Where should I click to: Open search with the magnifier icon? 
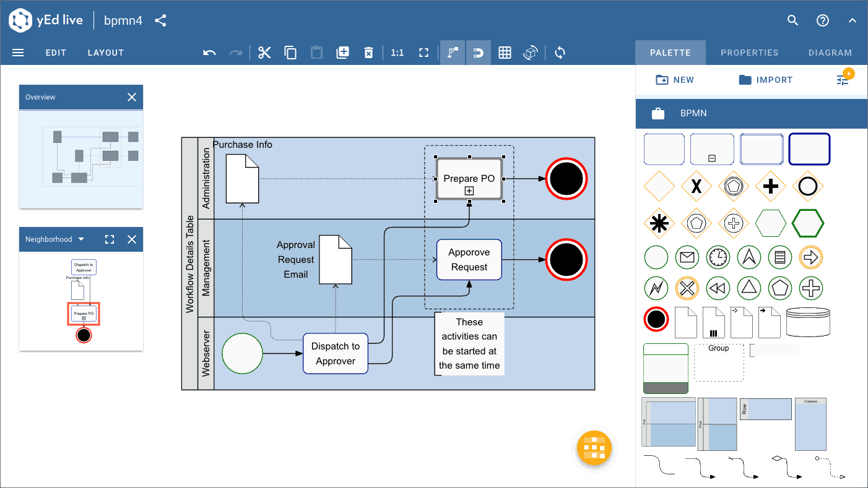[792, 20]
